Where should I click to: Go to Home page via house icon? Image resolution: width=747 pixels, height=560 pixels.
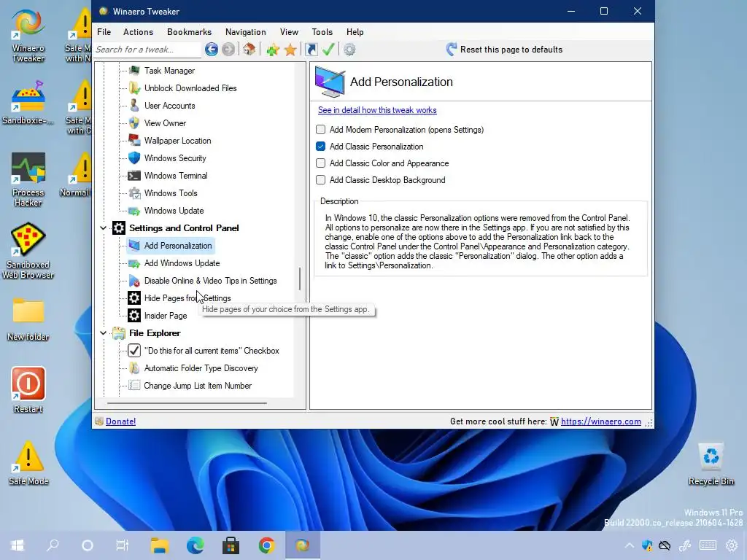point(249,49)
